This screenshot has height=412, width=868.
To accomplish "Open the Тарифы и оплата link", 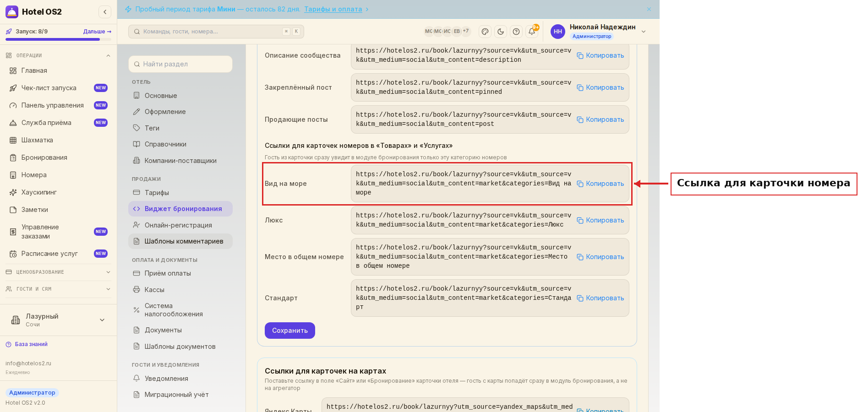I will [x=333, y=9].
